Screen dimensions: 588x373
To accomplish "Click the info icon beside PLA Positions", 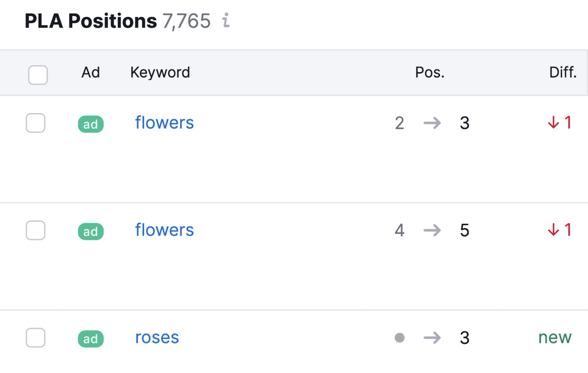I will 225,20.
